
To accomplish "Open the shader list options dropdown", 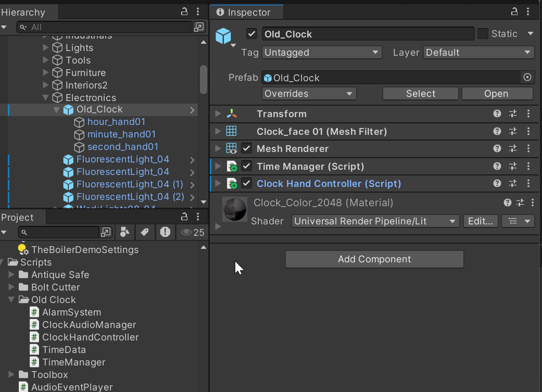I will point(518,221).
